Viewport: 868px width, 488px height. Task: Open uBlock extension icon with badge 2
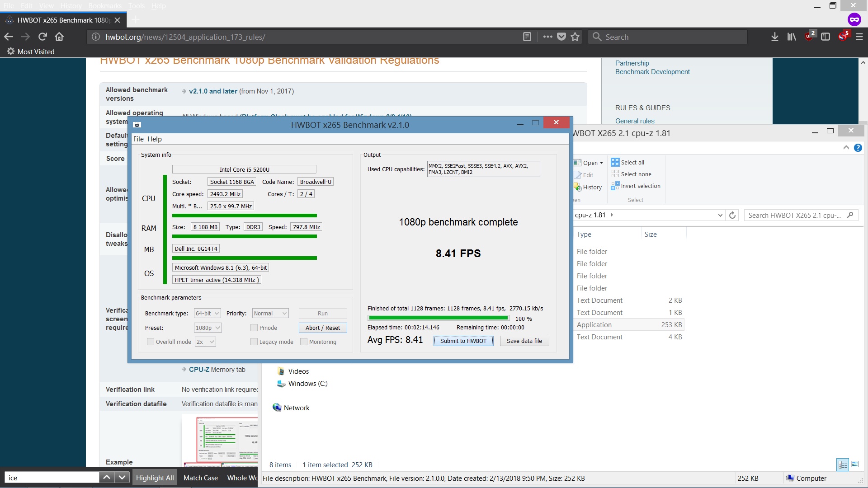(809, 36)
